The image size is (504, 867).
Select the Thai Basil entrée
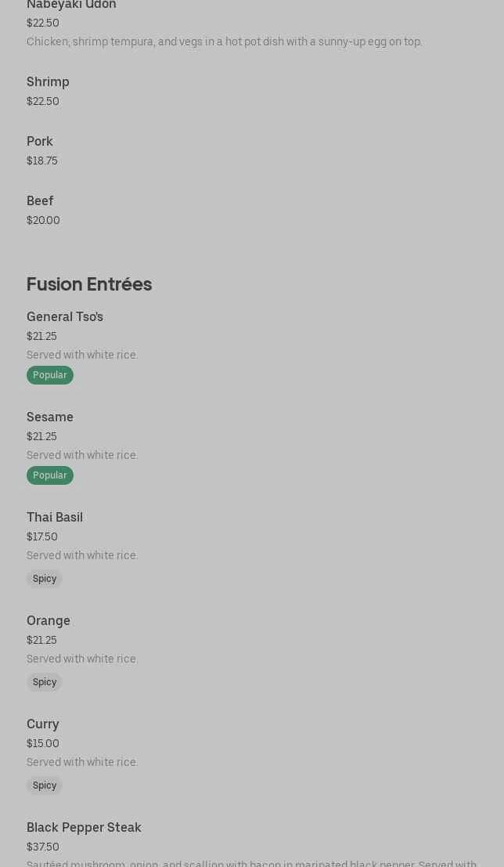[x=55, y=518]
